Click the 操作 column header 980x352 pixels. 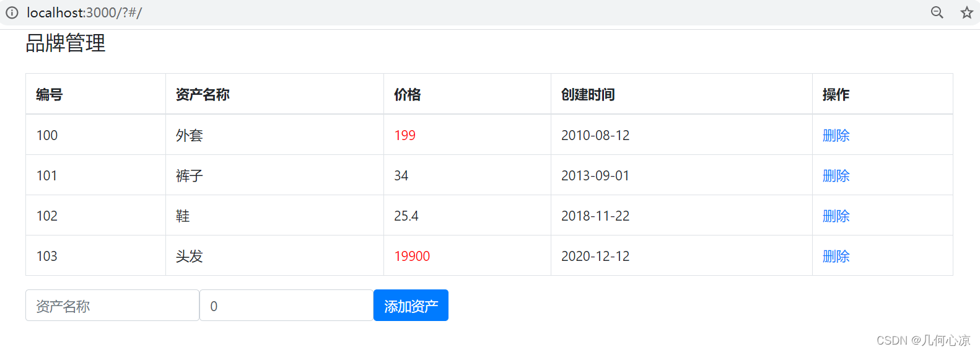pyautogui.click(x=836, y=94)
